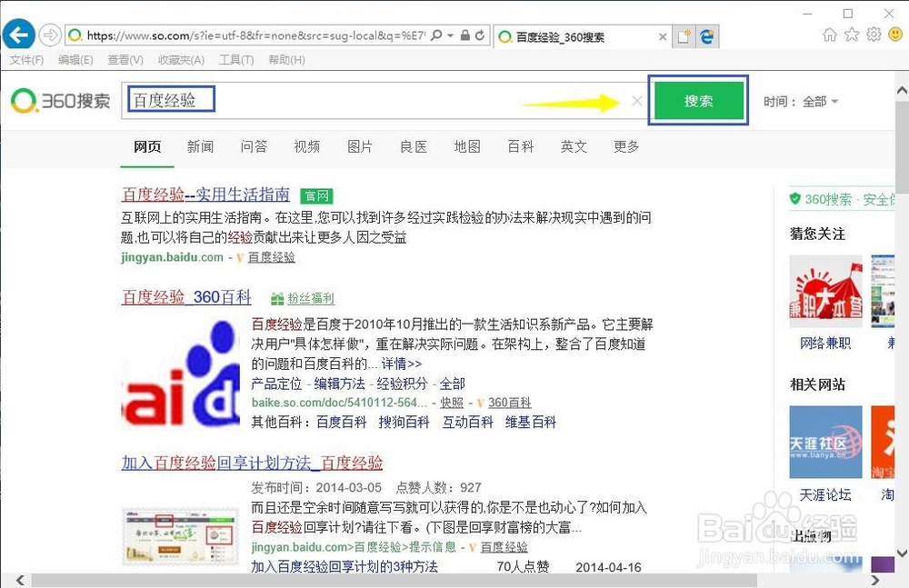This screenshot has height=588, width=909.
Task: Open the 产品定位 sublink
Action: coord(276,384)
